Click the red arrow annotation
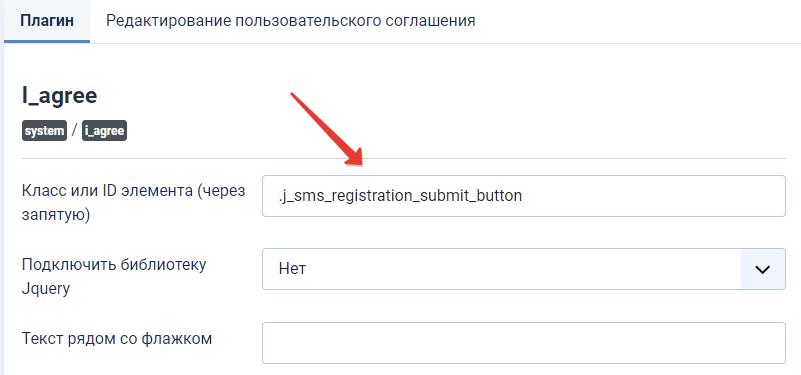The width and height of the screenshot is (801, 375). coord(326,129)
